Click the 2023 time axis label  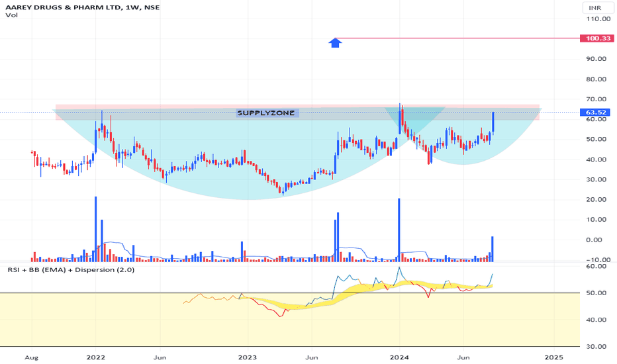point(248,357)
